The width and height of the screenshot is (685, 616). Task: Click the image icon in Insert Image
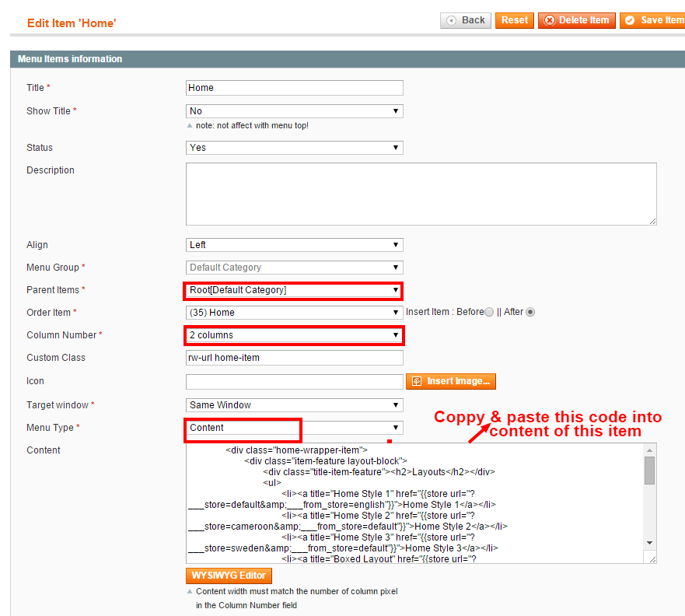417,381
